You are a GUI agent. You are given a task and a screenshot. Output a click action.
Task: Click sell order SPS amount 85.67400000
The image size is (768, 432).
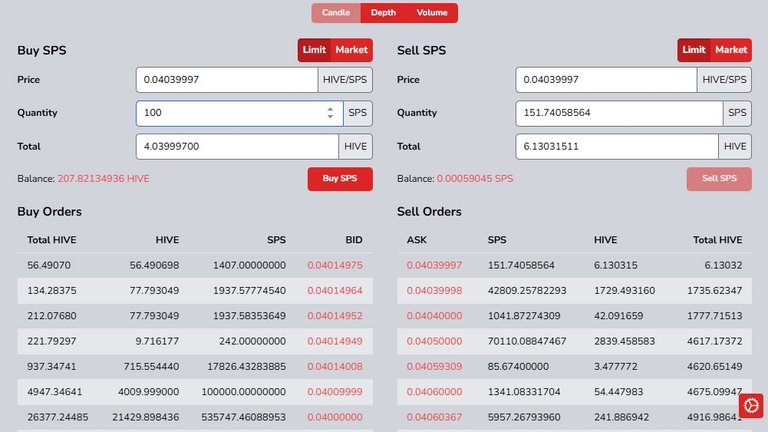click(x=518, y=367)
